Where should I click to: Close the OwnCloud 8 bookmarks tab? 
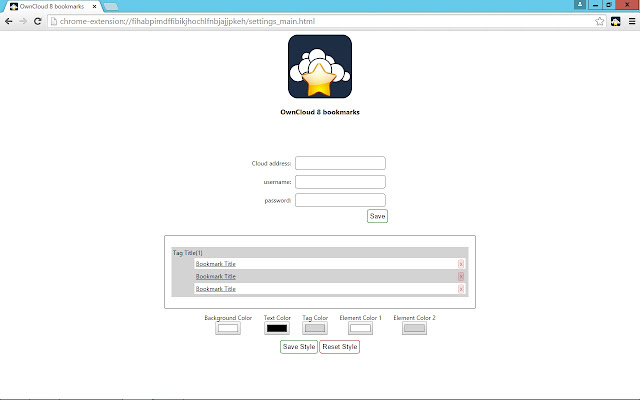[94, 7]
